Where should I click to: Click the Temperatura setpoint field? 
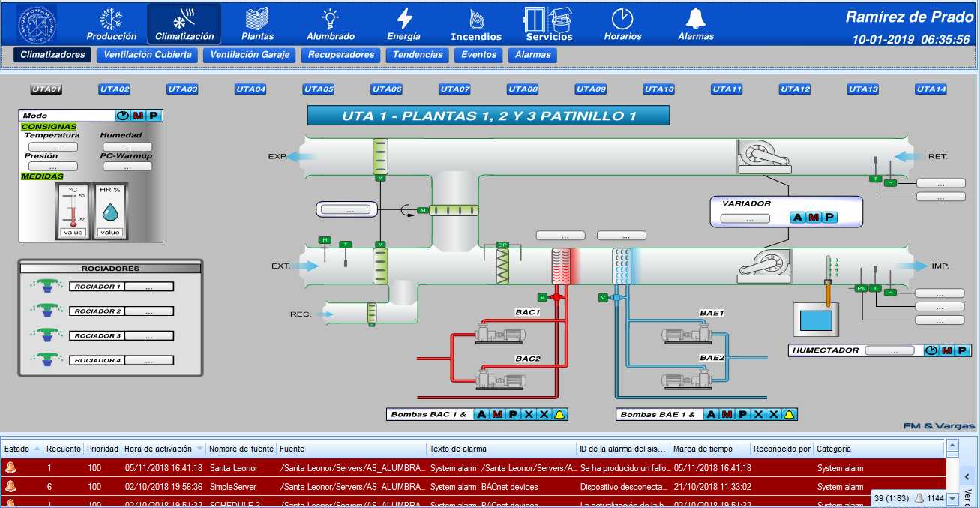pos(52,147)
